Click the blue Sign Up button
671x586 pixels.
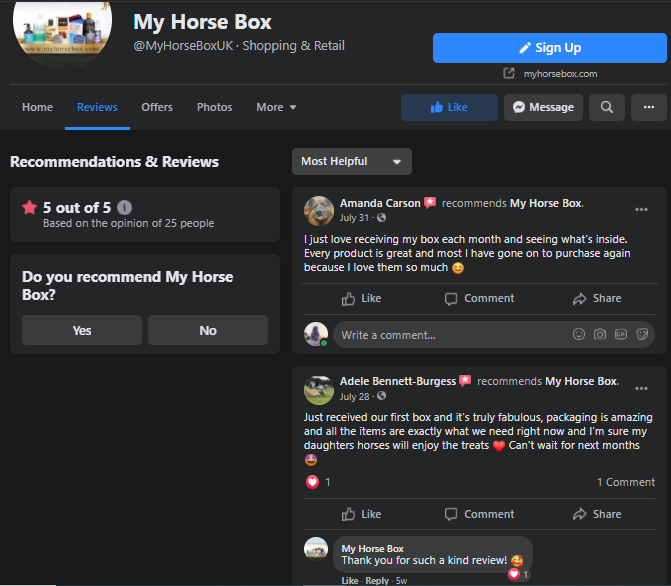(549, 48)
